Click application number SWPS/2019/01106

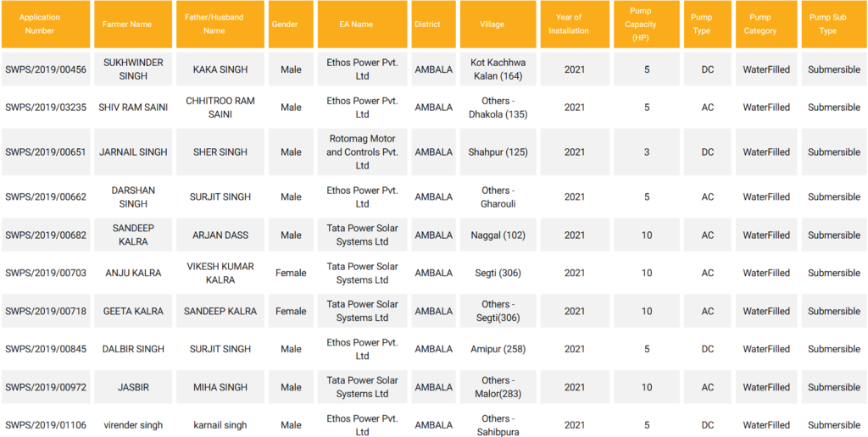[x=46, y=425]
